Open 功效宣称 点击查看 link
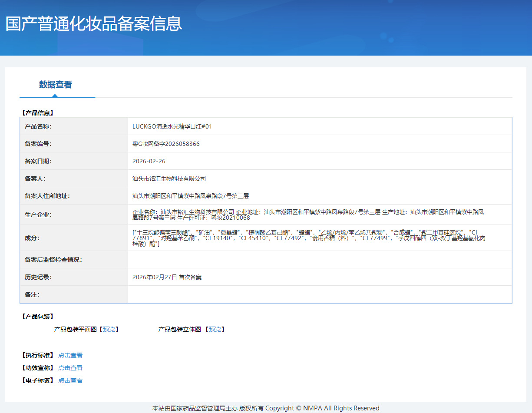Screen dimensions: 532x413 [70, 368]
